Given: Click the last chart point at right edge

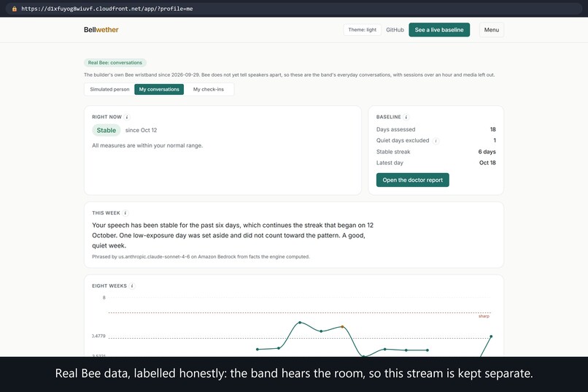Looking at the screenshot, I should [491, 337].
